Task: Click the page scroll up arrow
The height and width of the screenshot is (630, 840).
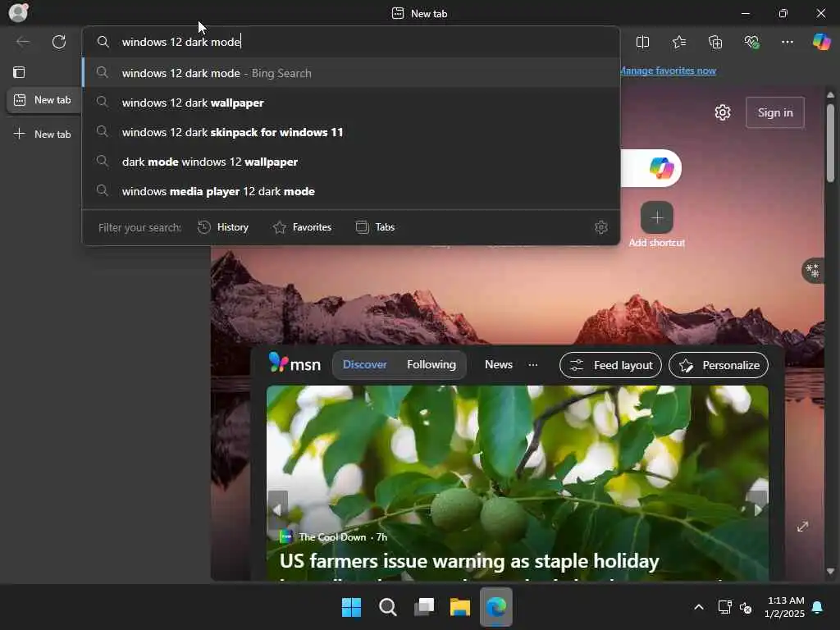Action: [x=830, y=95]
